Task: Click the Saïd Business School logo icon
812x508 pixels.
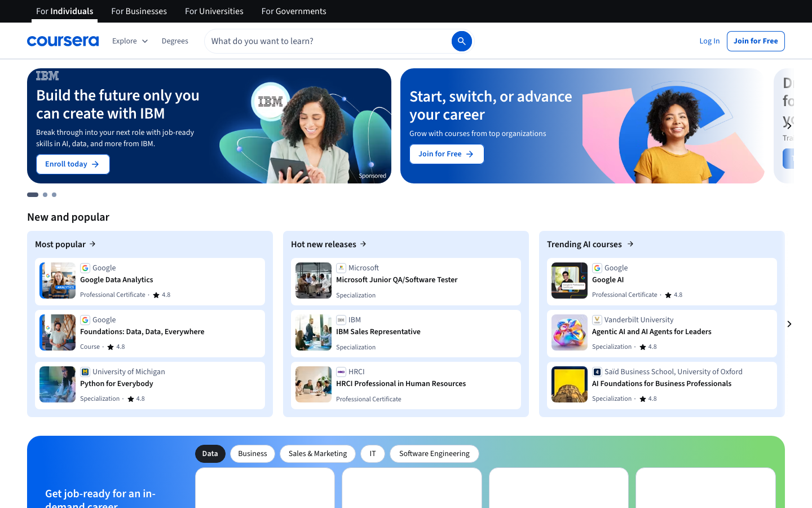Action: coord(597,372)
